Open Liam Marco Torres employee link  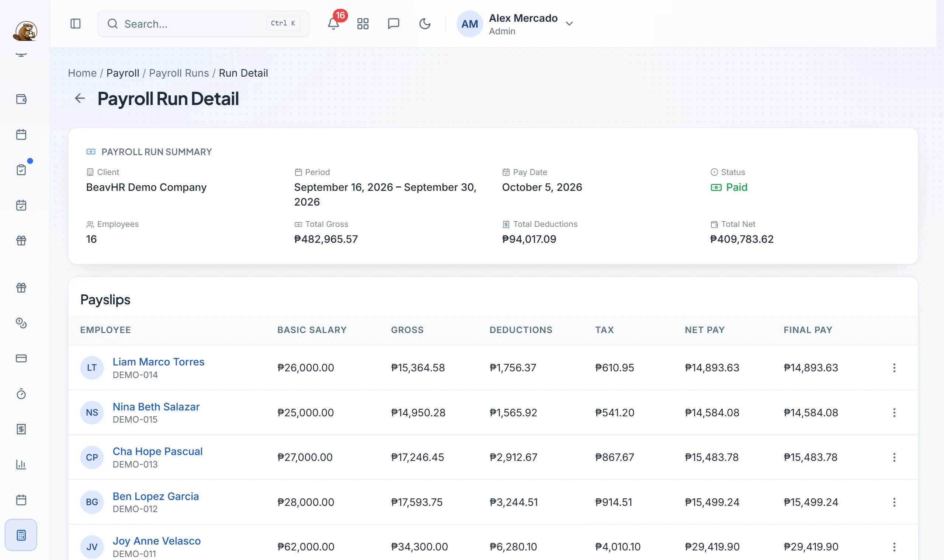(x=159, y=361)
